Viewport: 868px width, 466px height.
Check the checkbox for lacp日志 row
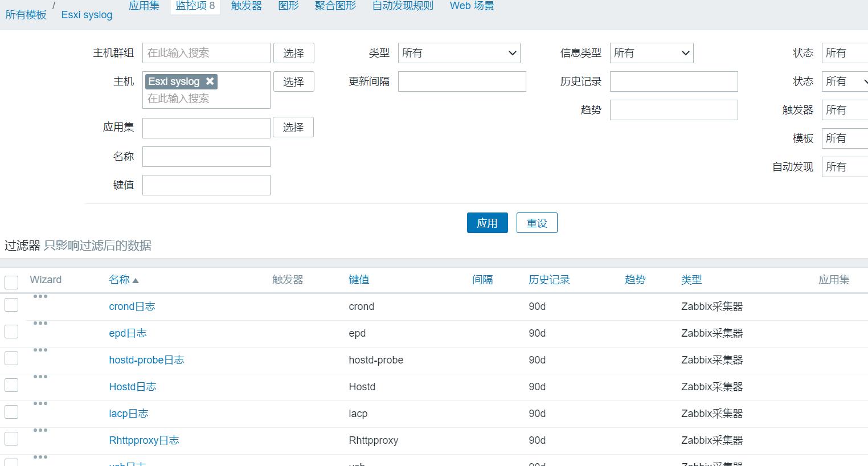[x=11, y=411]
